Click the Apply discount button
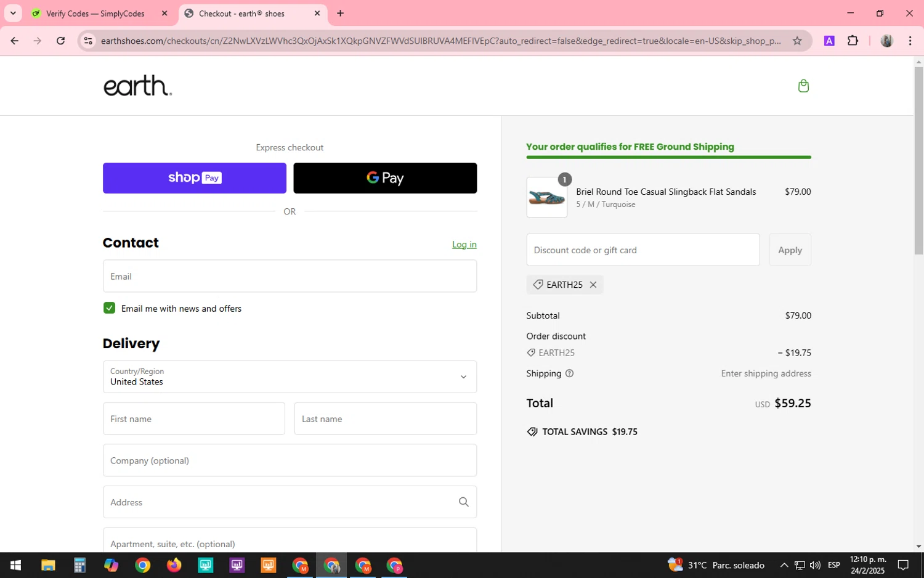 pos(790,250)
